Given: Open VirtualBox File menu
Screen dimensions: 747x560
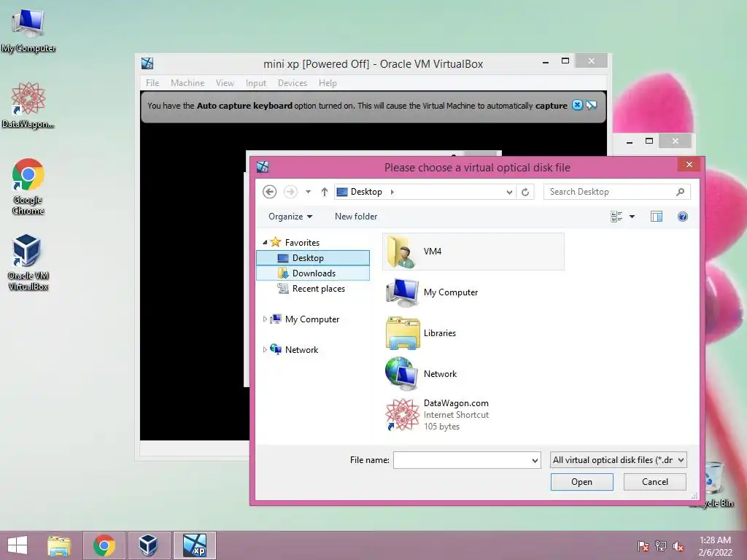Looking at the screenshot, I should click(152, 83).
